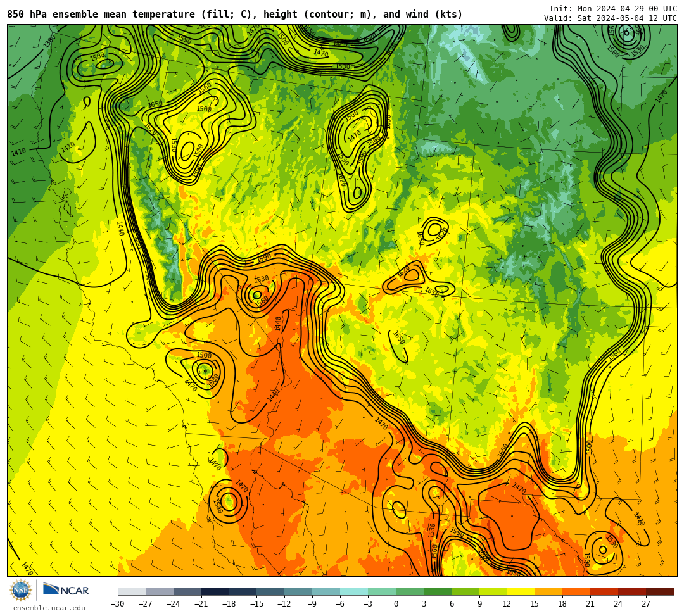Pick the aqua -6 to -3 colorbar swatch
Viewport: 684px width, 616px height.
354,591
